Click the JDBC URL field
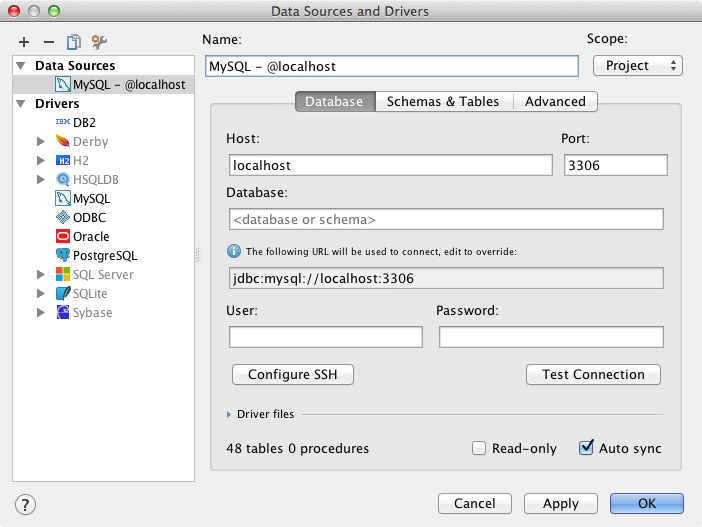702x527 pixels. [446, 278]
